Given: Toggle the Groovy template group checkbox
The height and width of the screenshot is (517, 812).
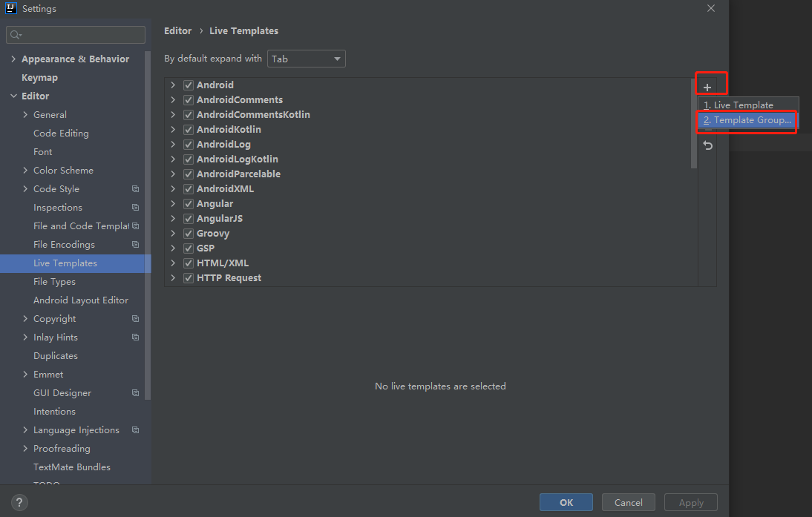Looking at the screenshot, I should 189,234.
